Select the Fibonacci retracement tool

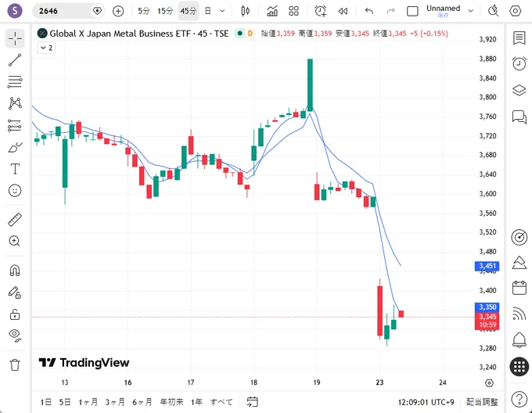point(15,81)
